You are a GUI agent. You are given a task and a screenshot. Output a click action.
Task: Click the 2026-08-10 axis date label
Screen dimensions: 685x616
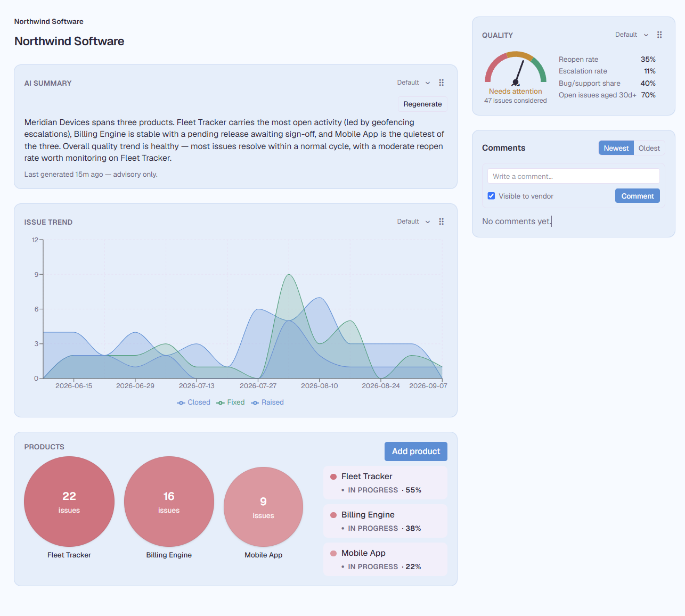320,386
